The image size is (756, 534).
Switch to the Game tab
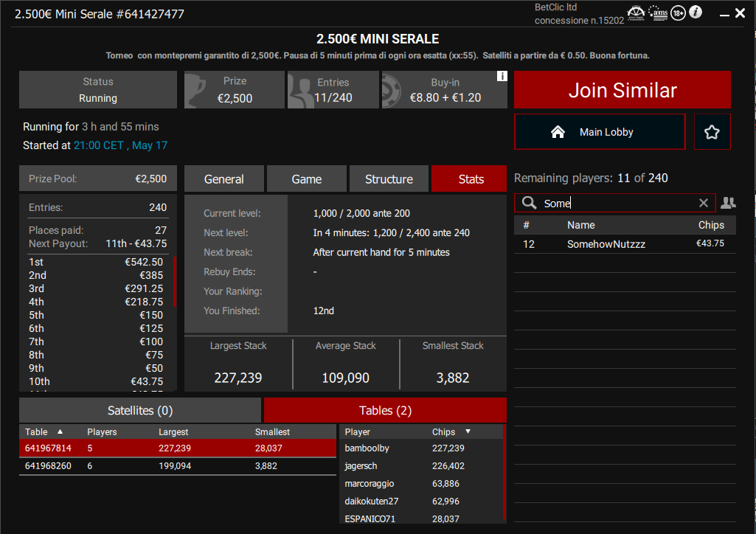(307, 178)
